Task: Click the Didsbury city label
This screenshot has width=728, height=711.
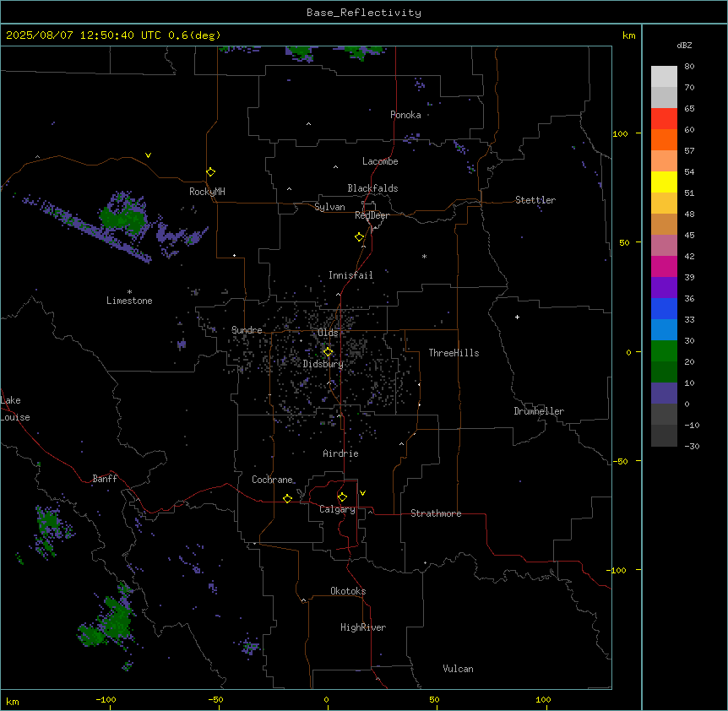Action: [x=323, y=364]
